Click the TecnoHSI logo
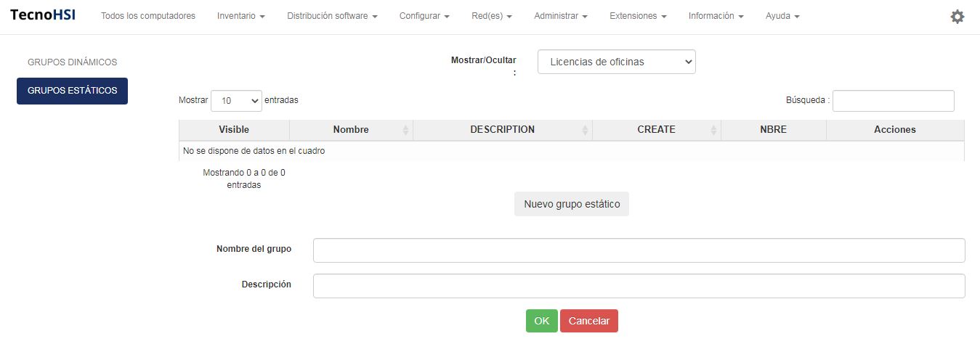The image size is (980, 344). (43, 15)
